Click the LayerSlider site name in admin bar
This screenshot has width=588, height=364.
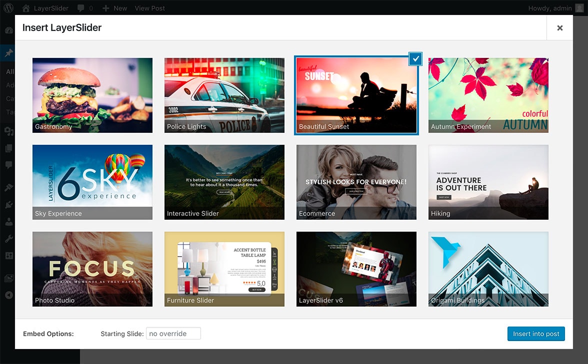pyautogui.click(x=51, y=8)
